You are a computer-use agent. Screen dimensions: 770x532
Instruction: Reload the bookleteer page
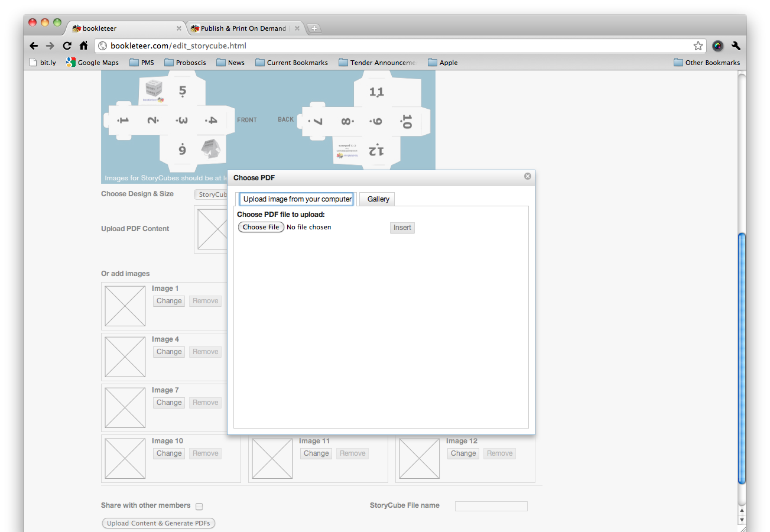[67, 46]
